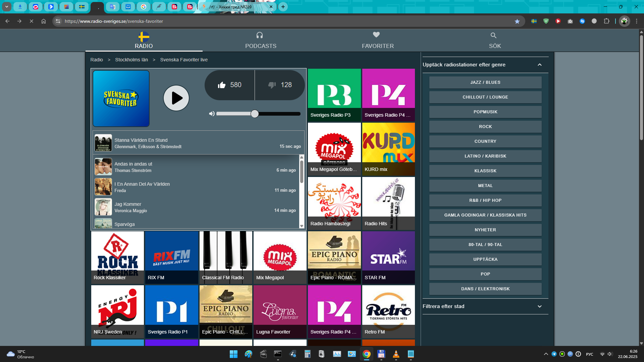Open a new browser tab
The height and width of the screenshot is (362, 644).
pos(283,7)
